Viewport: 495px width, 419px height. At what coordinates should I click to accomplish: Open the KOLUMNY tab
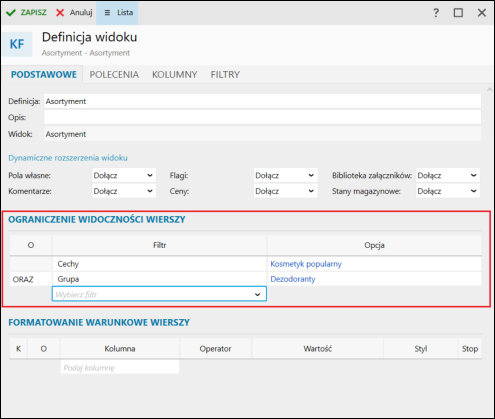coord(175,74)
